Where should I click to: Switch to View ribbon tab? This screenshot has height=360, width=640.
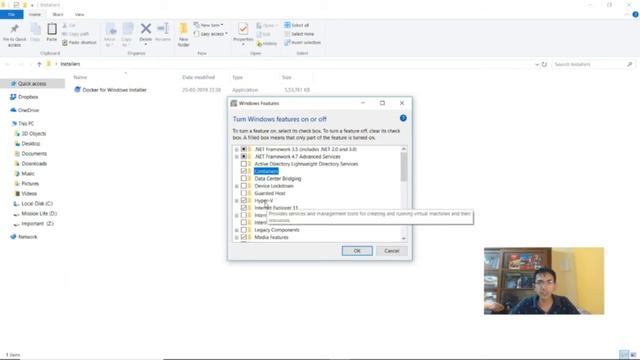79,14
